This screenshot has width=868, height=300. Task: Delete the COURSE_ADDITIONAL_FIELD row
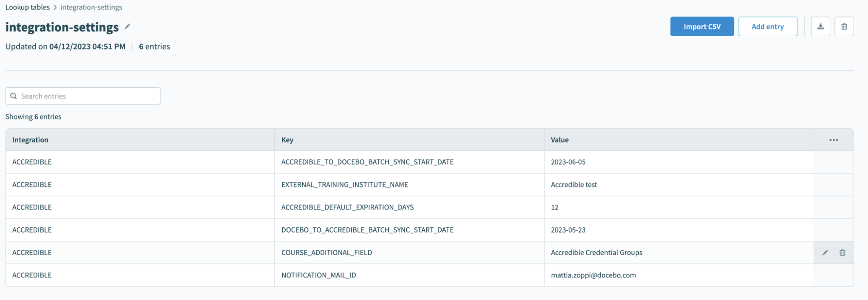point(842,253)
